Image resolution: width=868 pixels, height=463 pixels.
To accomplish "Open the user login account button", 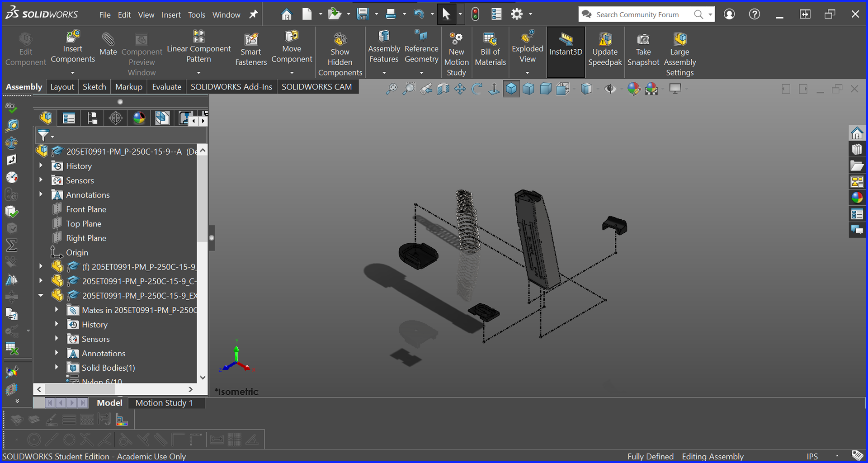I will (x=729, y=14).
